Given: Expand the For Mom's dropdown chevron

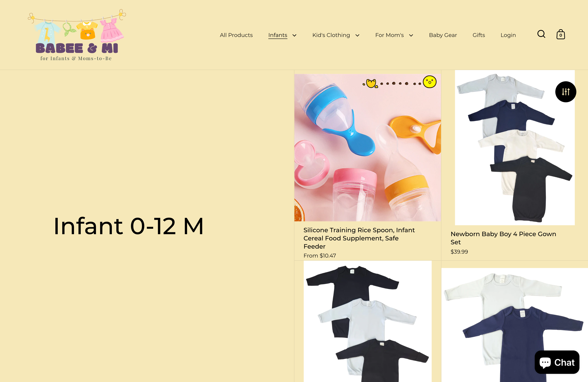Looking at the screenshot, I should coord(411,35).
